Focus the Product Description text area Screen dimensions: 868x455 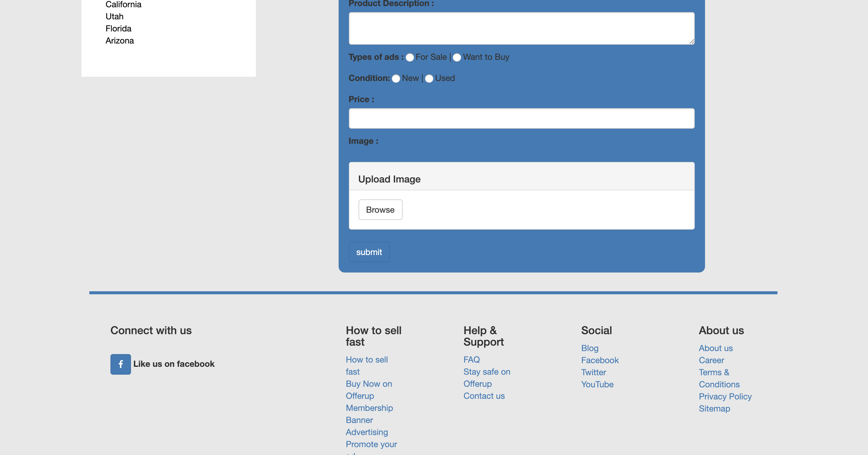coord(521,28)
